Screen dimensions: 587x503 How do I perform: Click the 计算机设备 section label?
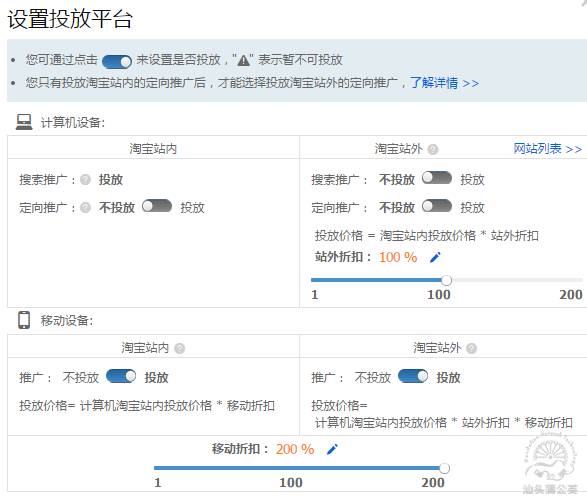73,122
